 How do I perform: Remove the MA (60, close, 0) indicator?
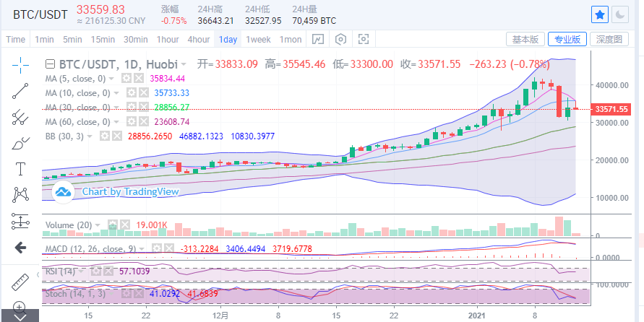(x=143, y=122)
